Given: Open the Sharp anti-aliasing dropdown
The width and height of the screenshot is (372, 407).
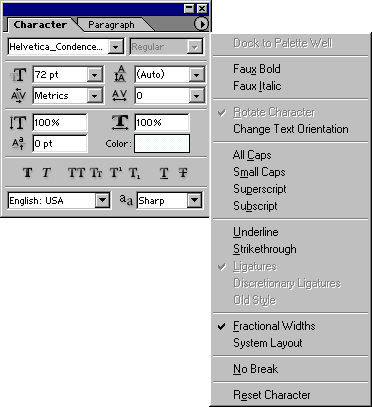Looking at the screenshot, I should (x=194, y=200).
